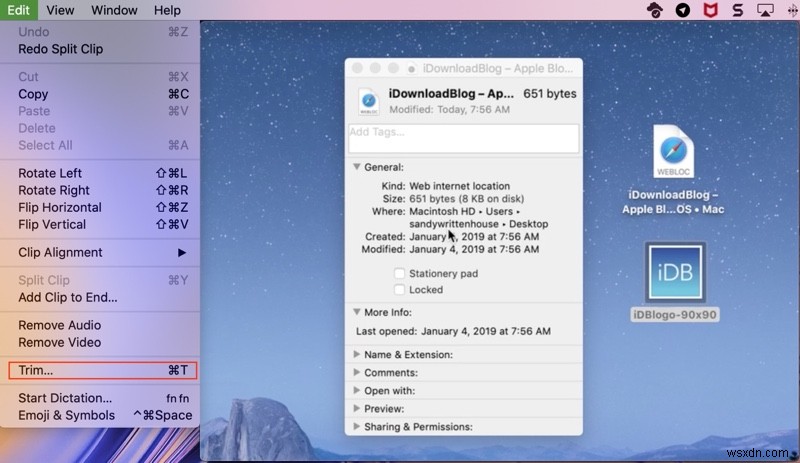
Task: Collapse the More Info section
Action: click(x=357, y=312)
